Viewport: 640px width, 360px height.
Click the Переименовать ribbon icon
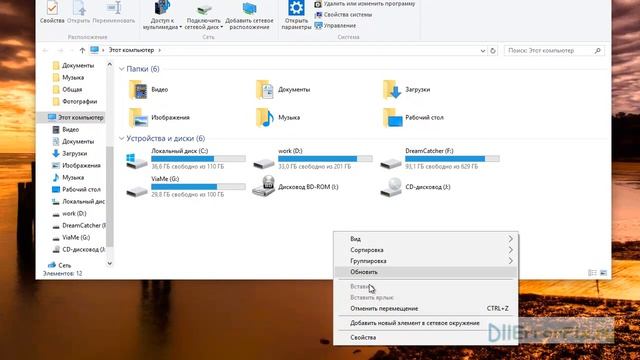[113, 12]
